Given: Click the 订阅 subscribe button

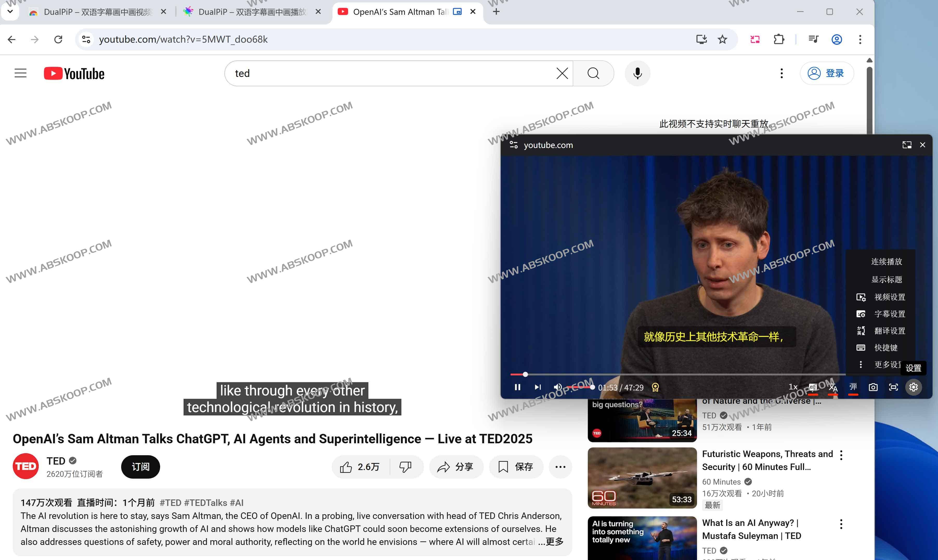Looking at the screenshot, I should tap(140, 467).
